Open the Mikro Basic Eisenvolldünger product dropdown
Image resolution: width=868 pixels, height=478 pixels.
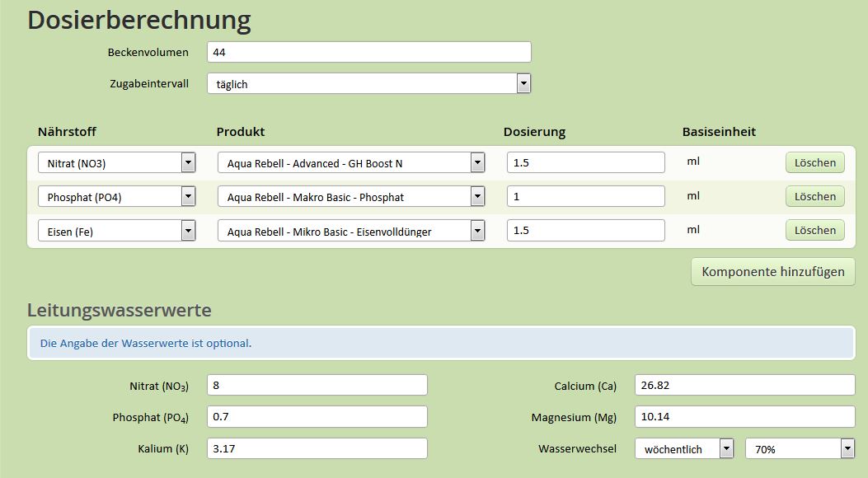click(351, 231)
